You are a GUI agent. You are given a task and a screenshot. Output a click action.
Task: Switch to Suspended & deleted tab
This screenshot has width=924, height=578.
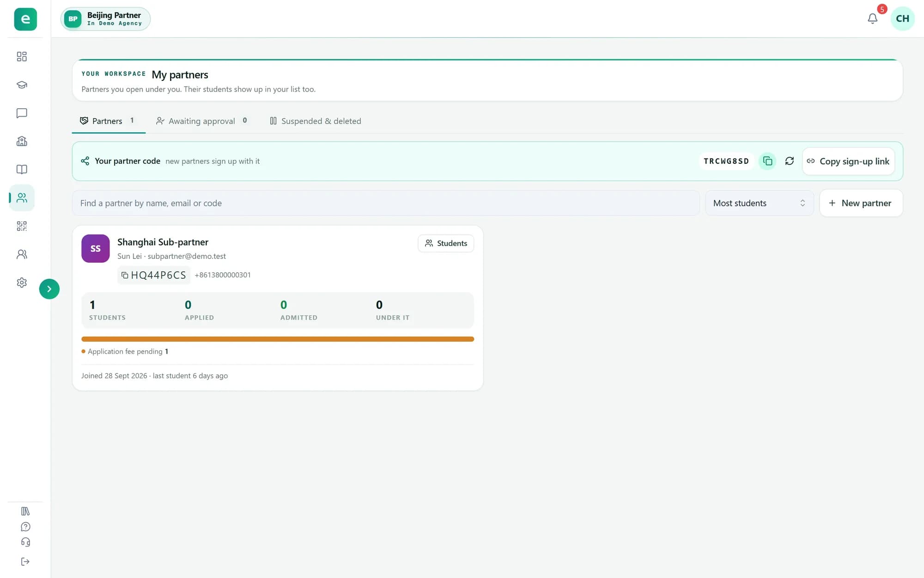(x=316, y=121)
